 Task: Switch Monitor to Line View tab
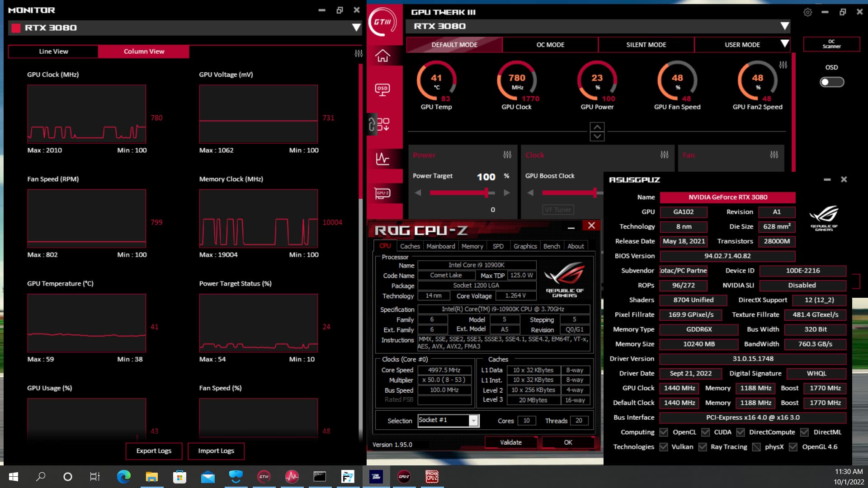53,52
